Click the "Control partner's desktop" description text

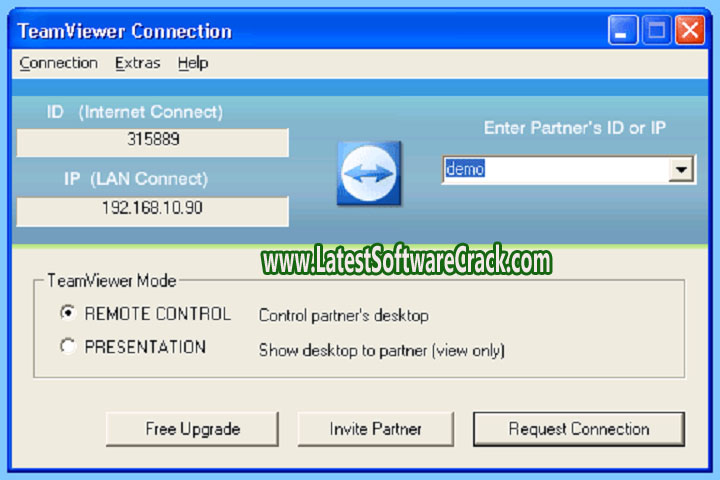pos(343,315)
